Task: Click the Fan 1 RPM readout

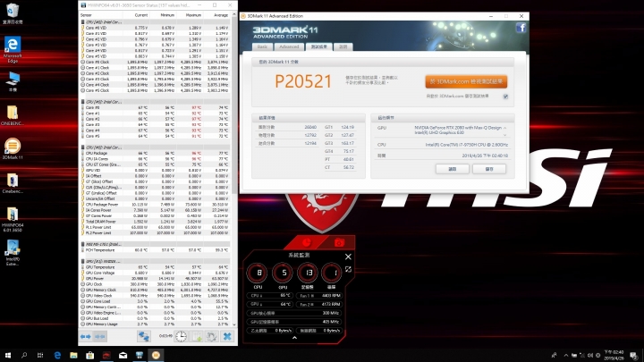Action: 319,296
